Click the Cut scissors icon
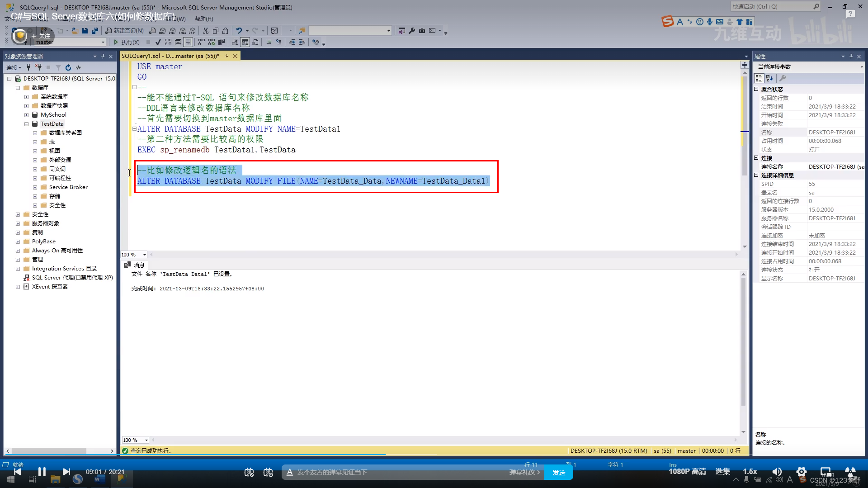The image size is (868, 488). click(x=206, y=31)
